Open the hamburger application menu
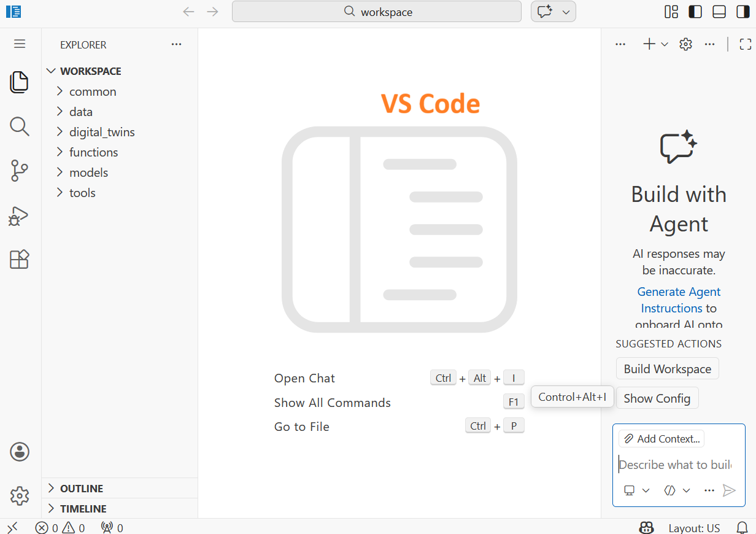This screenshot has width=756, height=534. pos(20,44)
